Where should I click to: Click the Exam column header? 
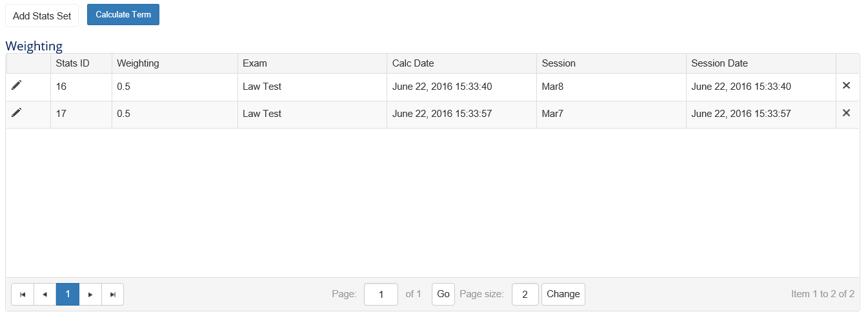[x=255, y=63]
